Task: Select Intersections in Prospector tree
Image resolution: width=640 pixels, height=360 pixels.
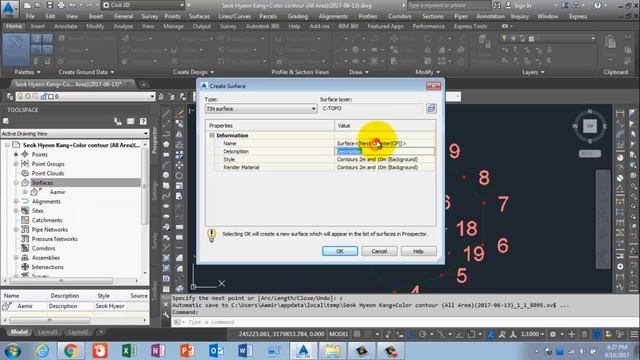Action: pyautogui.click(x=47, y=267)
